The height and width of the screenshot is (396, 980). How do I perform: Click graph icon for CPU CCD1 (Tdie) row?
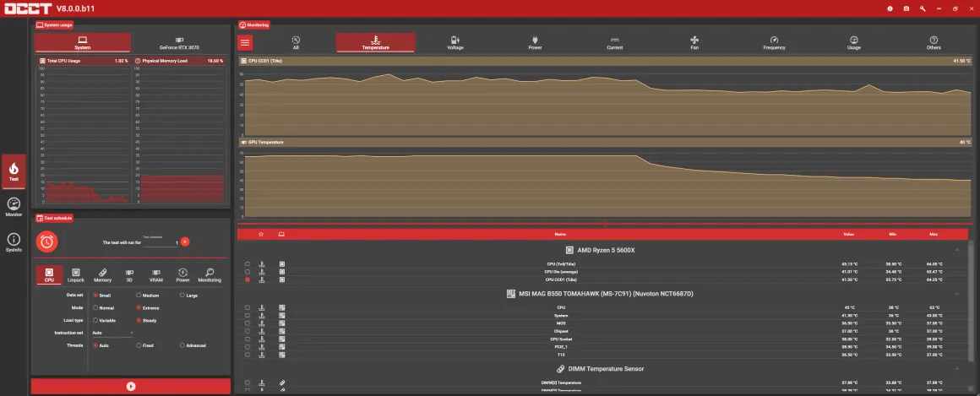point(262,279)
